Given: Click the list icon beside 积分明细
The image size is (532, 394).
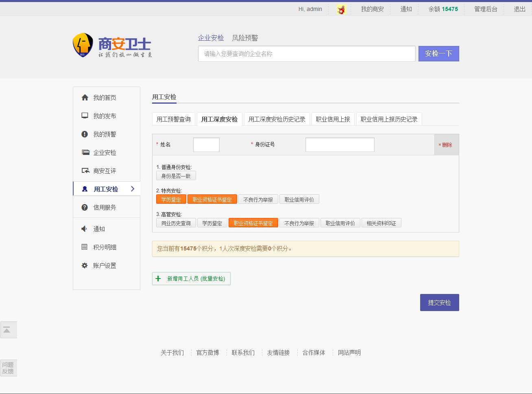Looking at the screenshot, I should [84, 247].
